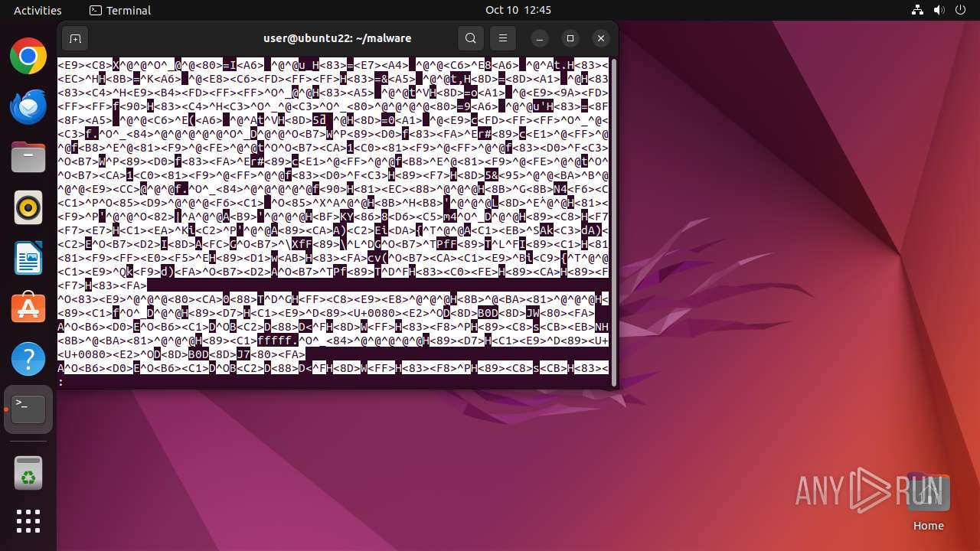Viewport: 980px width, 551px height.
Task: Open terminal search
Action: coord(471,38)
